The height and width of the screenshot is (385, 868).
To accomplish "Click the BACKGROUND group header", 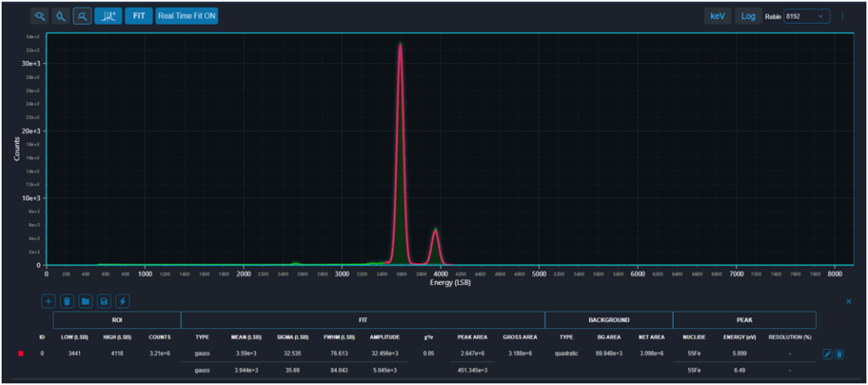I will tap(609, 320).
